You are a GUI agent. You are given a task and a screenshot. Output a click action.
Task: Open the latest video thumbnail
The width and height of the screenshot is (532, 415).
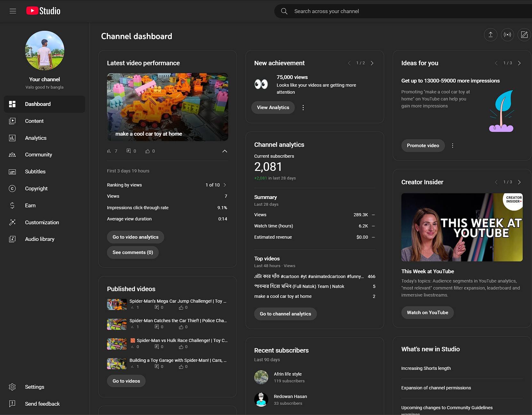[167, 107]
